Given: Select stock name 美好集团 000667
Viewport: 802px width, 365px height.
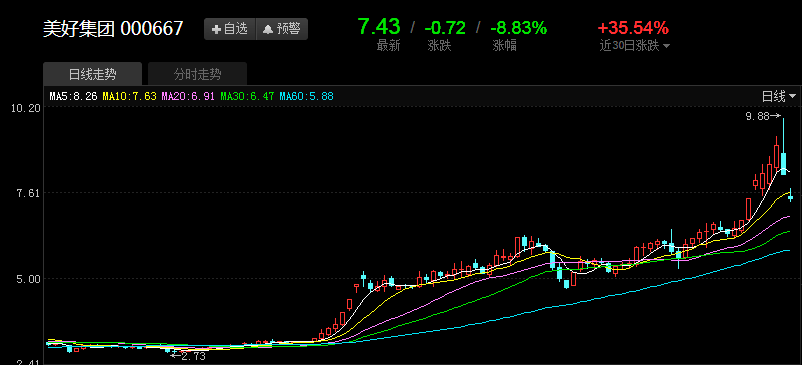Looking at the screenshot, I should pyautogui.click(x=113, y=29).
